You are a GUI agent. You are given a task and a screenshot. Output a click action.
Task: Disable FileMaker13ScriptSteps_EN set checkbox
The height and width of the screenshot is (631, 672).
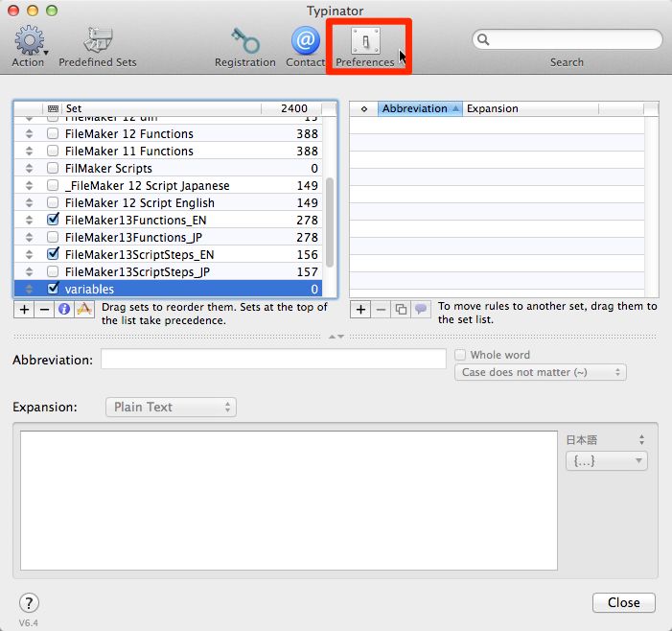[53, 254]
